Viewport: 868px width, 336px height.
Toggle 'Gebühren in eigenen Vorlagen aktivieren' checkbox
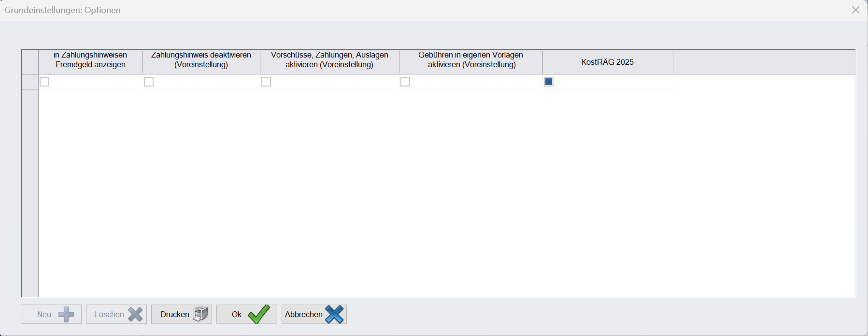coord(405,82)
